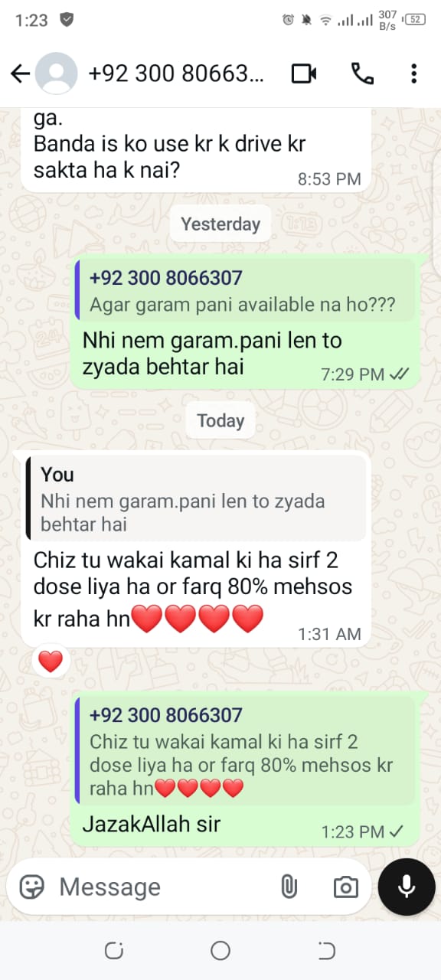The height and width of the screenshot is (980, 441).
Task: Jump to quoted 'You' reply preview
Action: coord(196,498)
